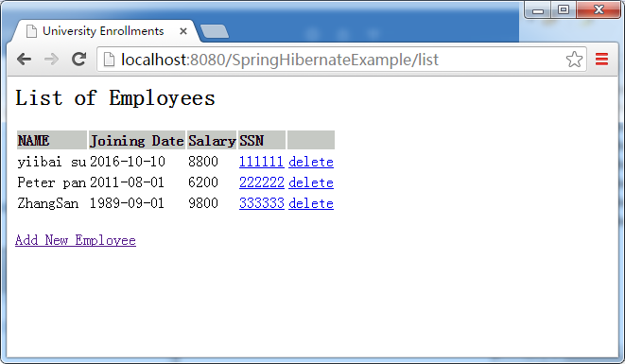Click joining date 2016-10-10
625x364 pixels.
pyautogui.click(x=127, y=162)
